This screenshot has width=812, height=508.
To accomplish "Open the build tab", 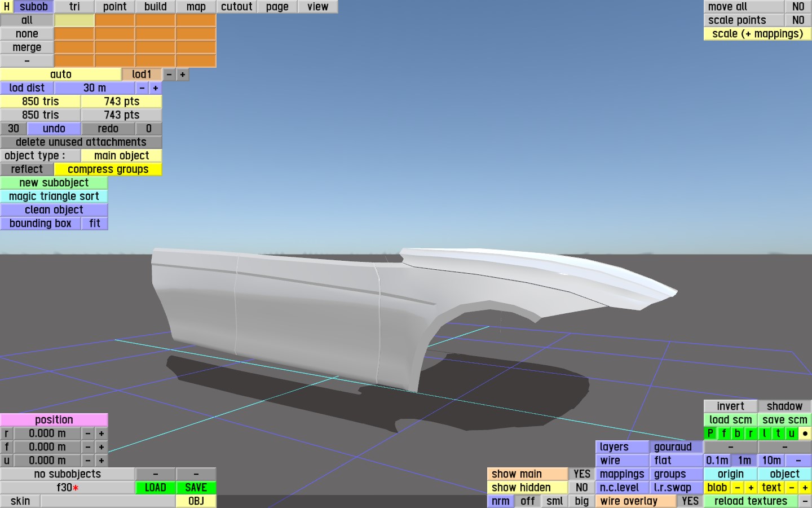I will (155, 7).
